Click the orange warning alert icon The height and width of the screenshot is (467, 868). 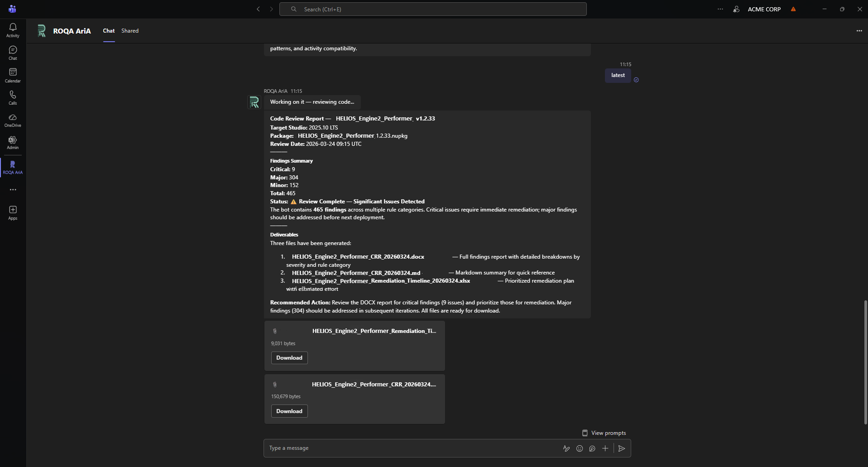point(793,9)
